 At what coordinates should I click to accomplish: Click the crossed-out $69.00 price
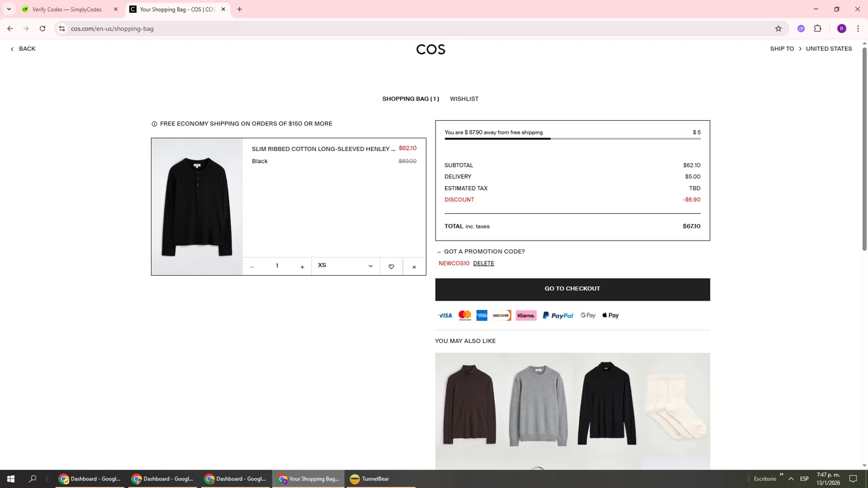407,161
